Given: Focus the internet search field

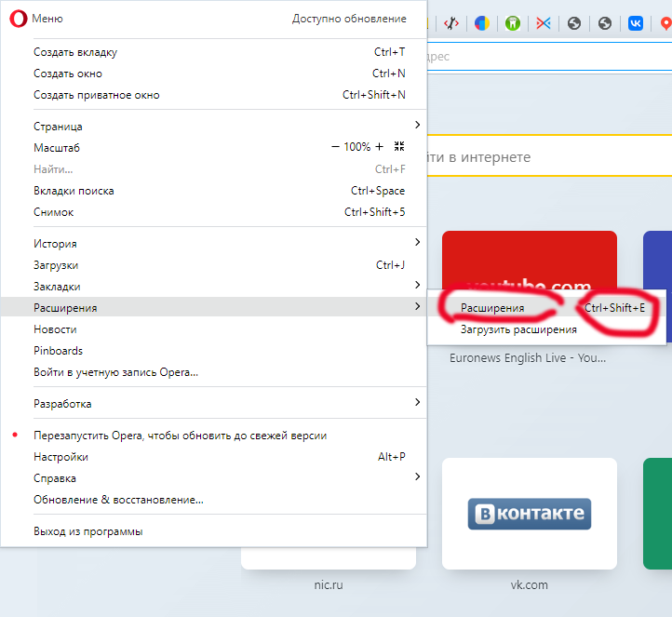Looking at the screenshot, I should pos(549,156).
